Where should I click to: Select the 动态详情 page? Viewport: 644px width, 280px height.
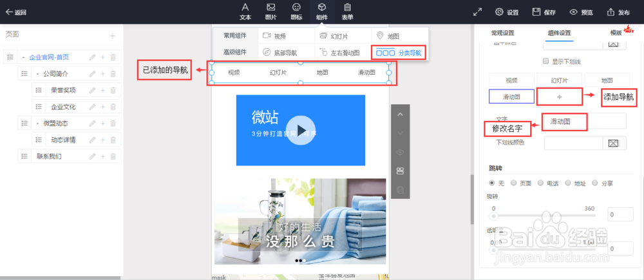tap(63, 140)
